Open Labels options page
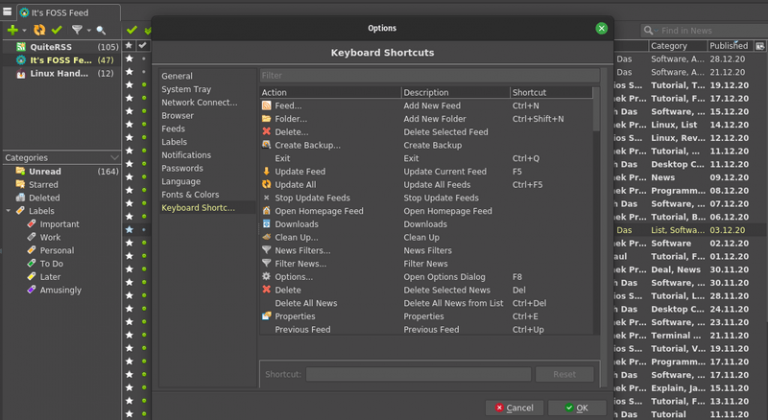Viewport: 768px width, 420px height. pyautogui.click(x=174, y=142)
